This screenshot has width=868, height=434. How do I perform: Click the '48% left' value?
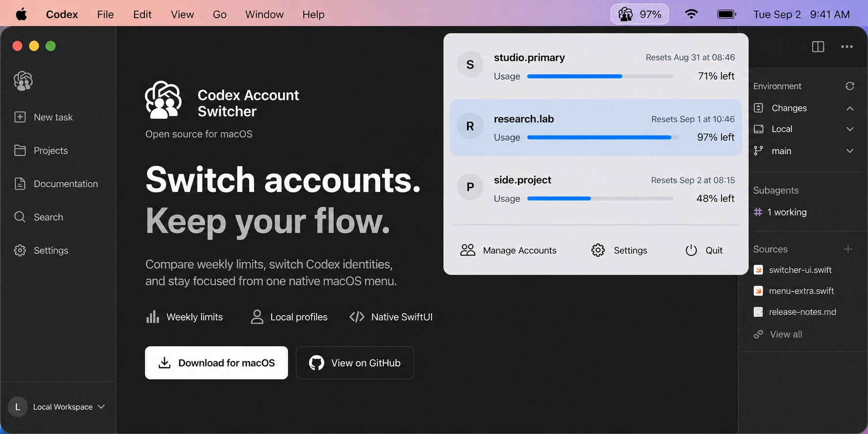tap(715, 198)
